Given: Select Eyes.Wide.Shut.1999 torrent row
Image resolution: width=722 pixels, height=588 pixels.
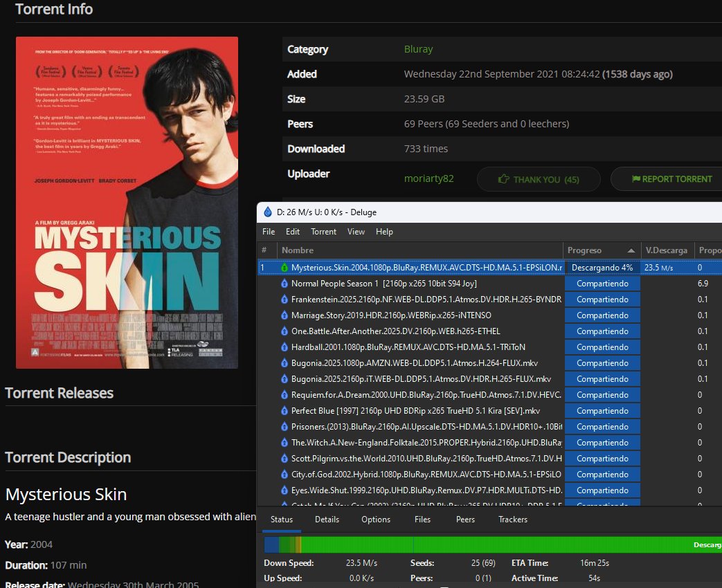Looking at the screenshot, I should click(x=489, y=490).
